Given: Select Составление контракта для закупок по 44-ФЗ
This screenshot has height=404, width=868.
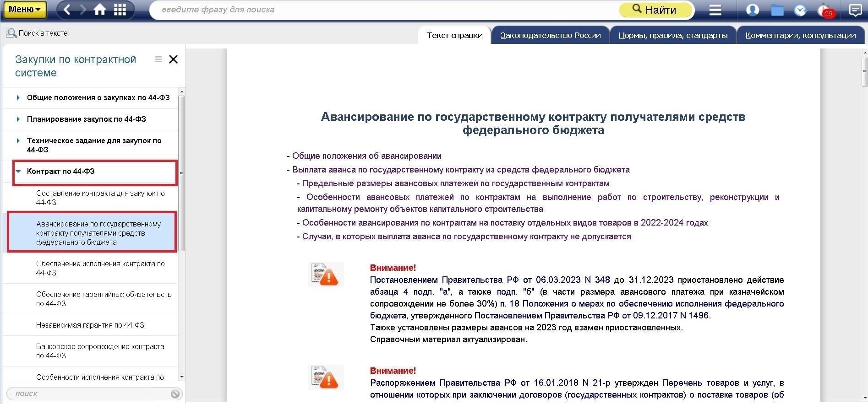Looking at the screenshot, I should pos(100,198).
